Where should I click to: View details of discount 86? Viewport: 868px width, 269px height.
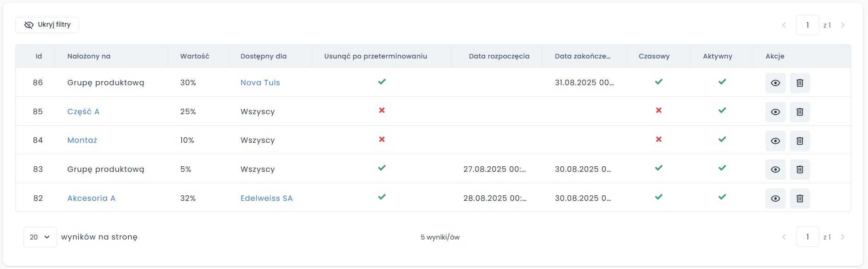775,83
